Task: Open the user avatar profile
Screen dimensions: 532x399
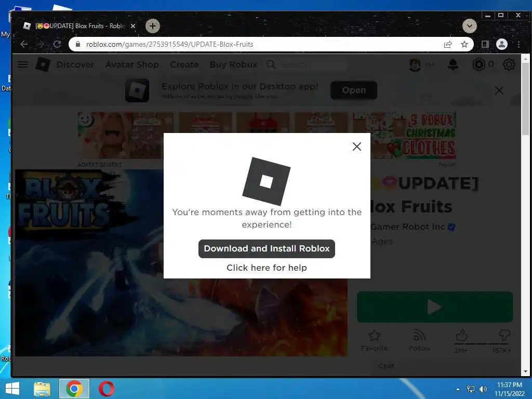Action: [415, 64]
